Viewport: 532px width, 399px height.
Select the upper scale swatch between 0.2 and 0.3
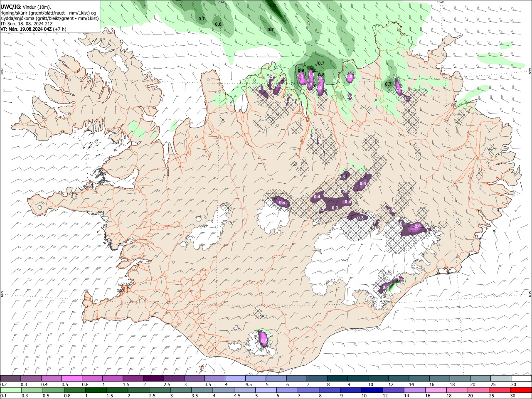(10, 378)
